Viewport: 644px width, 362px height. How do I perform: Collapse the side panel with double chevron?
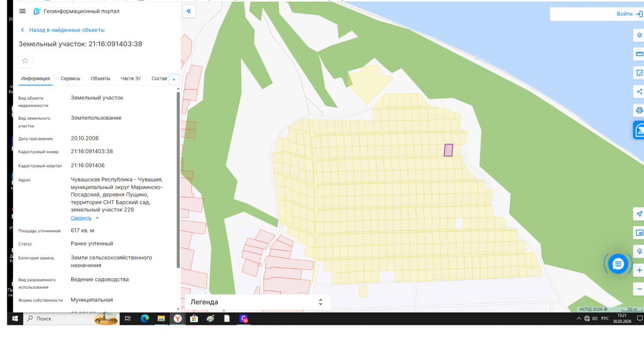tap(189, 11)
